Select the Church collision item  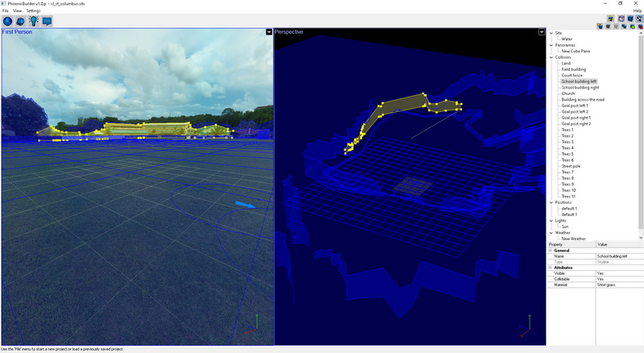(568, 93)
